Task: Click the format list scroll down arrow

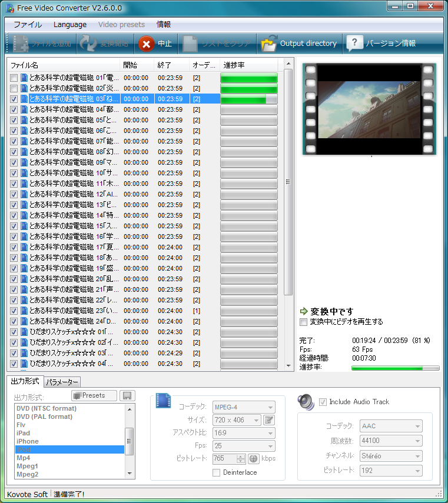Action: click(130, 474)
